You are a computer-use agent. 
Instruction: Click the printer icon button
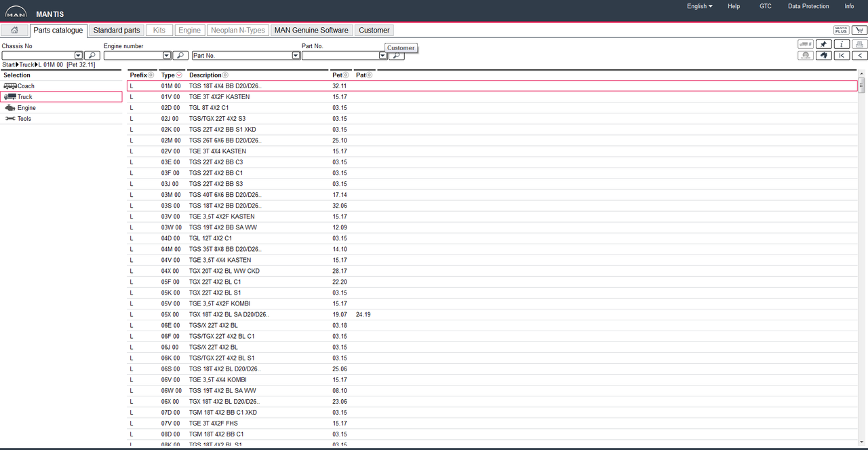[859, 44]
